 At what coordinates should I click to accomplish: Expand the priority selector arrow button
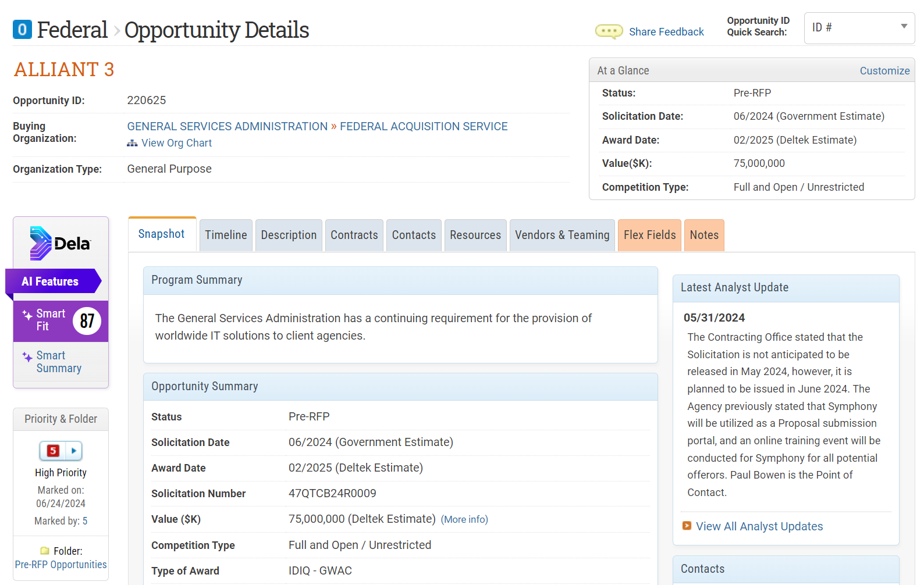coord(74,451)
